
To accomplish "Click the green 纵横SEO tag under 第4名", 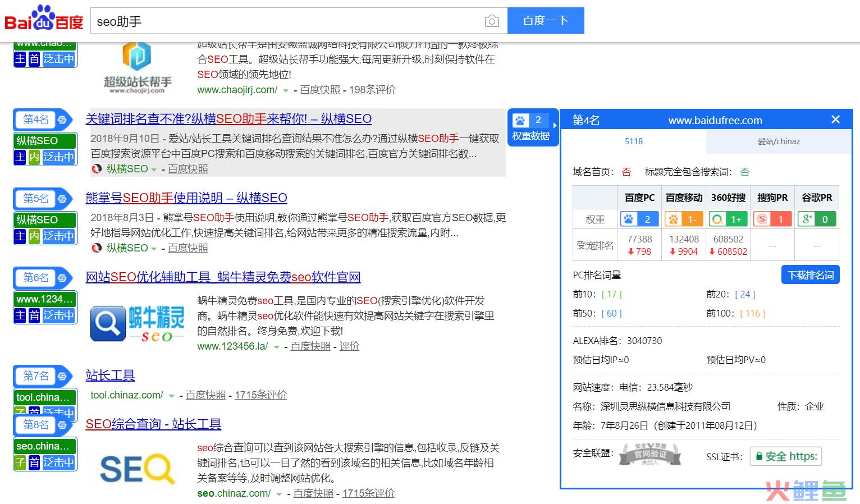I will [45, 141].
